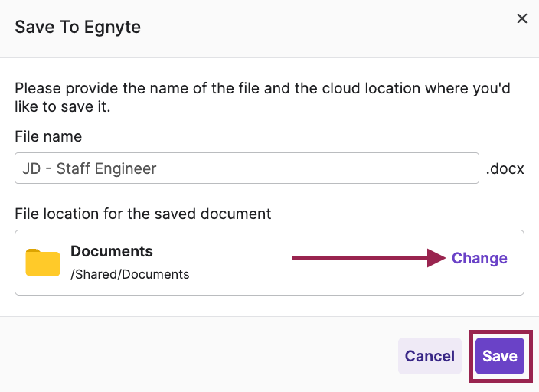The width and height of the screenshot is (539, 392).
Task: Click the Change location link
Action: (x=479, y=258)
